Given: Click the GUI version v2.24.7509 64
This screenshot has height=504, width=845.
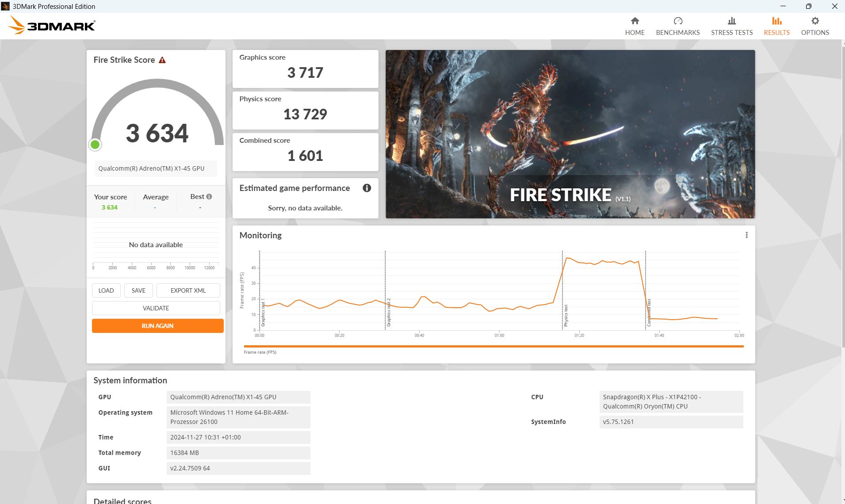Looking at the screenshot, I should (x=238, y=468).
